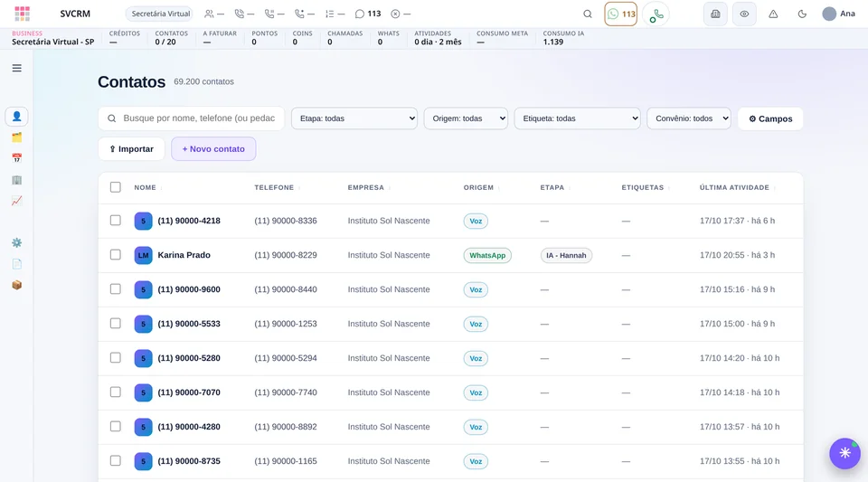Open global search magnifier icon
The width and height of the screenshot is (868, 482).
588,14
